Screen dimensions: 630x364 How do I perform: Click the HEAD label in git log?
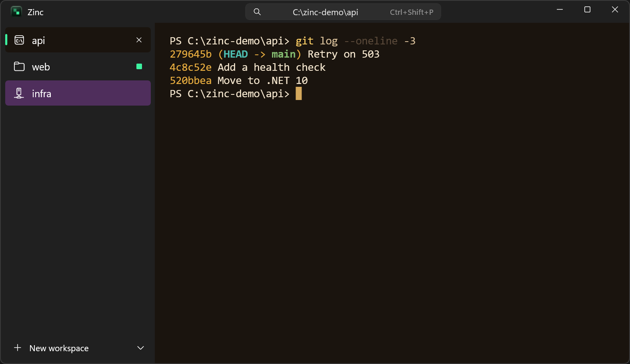tap(236, 54)
